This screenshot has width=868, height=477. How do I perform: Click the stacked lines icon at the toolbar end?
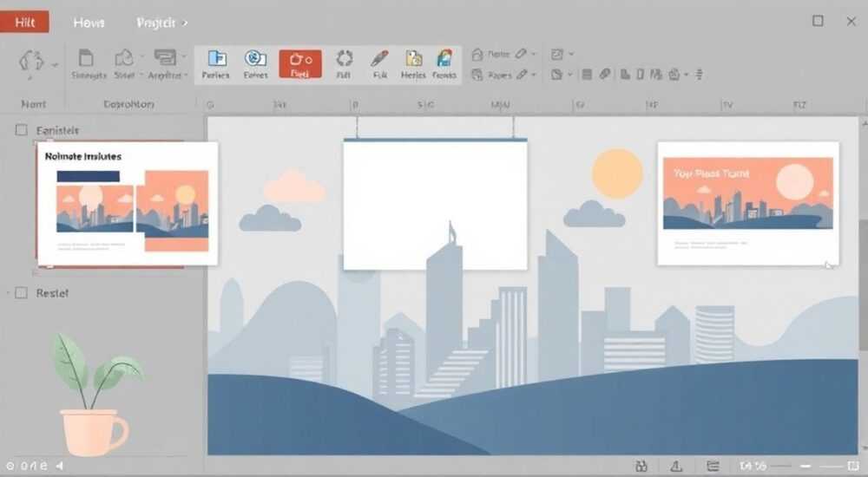pos(699,74)
